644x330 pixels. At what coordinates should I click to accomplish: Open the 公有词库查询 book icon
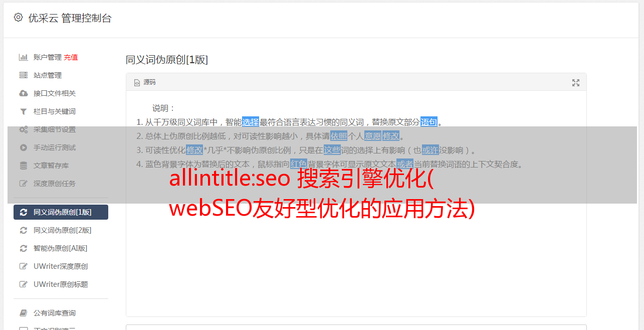pos(23,313)
